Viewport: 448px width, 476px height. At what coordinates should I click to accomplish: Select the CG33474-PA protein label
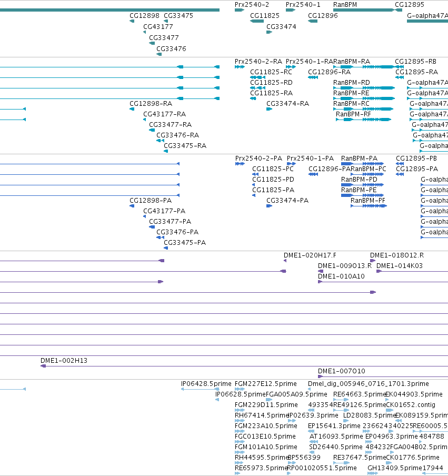pyautogui.click(x=287, y=201)
